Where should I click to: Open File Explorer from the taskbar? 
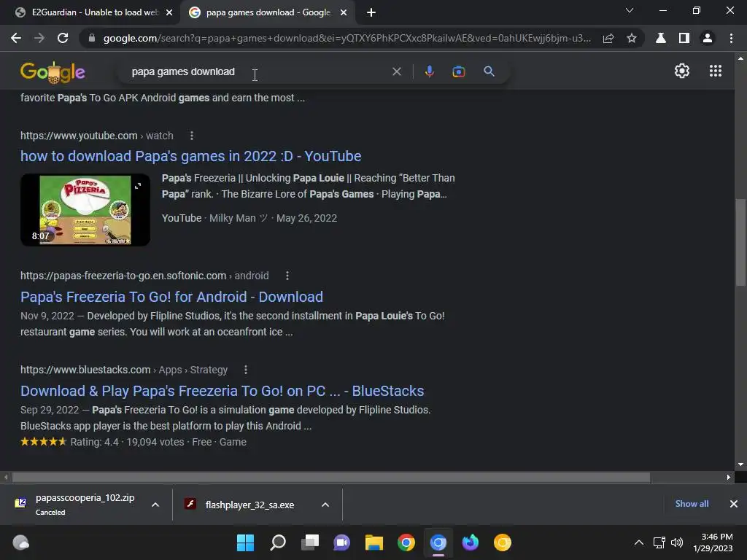(374, 542)
